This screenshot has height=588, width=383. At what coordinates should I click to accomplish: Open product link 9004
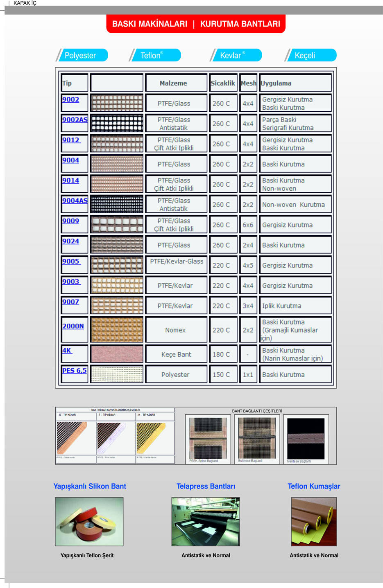click(x=70, y=160)
